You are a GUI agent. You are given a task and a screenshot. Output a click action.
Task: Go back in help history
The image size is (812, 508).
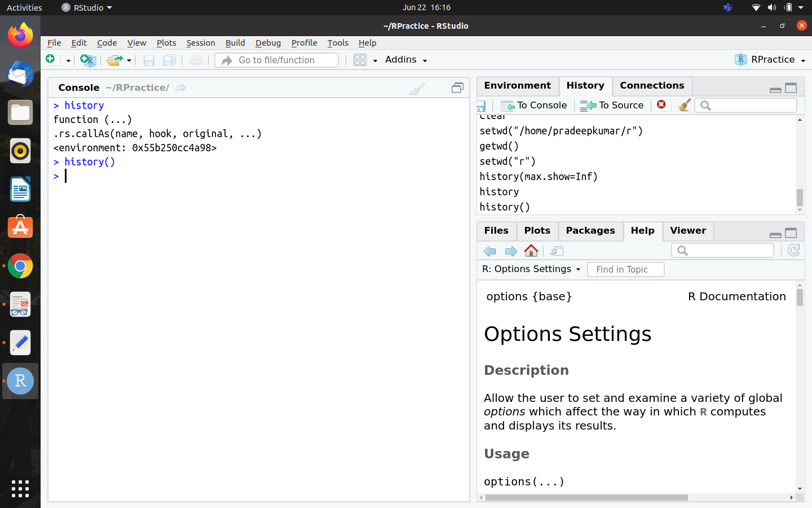tap(489, 251)
